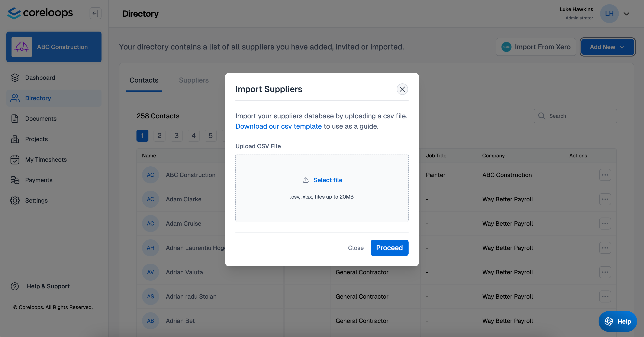Image resolution: width=644 pixels, height=337 pixels.
Task: Click the Settings gear icon
Action: coord(15,200)
